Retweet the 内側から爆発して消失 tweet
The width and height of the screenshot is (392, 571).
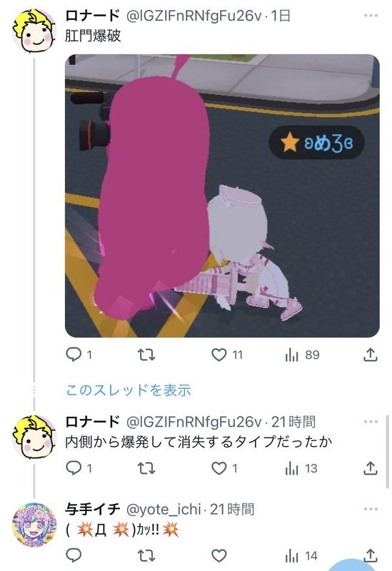146,468
